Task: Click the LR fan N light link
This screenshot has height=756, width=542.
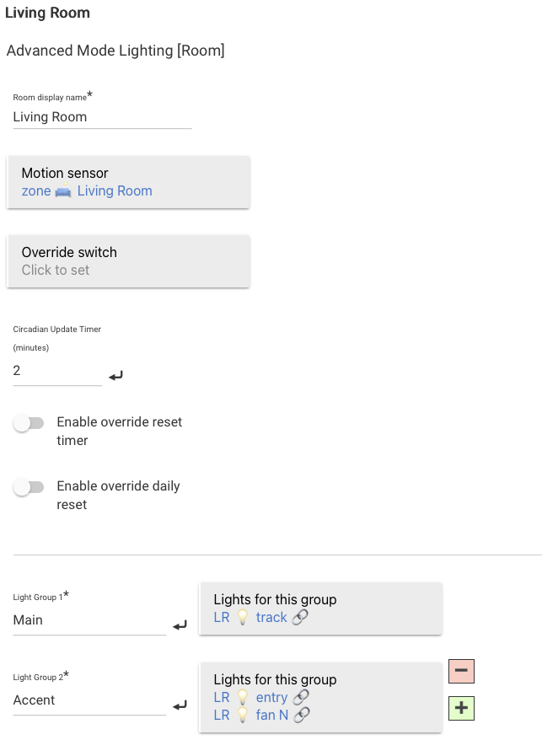Action: coord(250,715)
